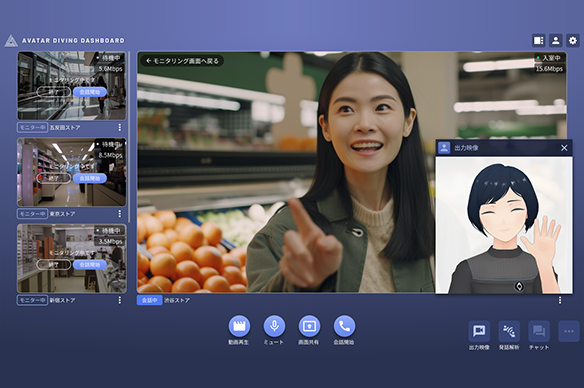Open the more options ellipsis button

pos(569,331)
